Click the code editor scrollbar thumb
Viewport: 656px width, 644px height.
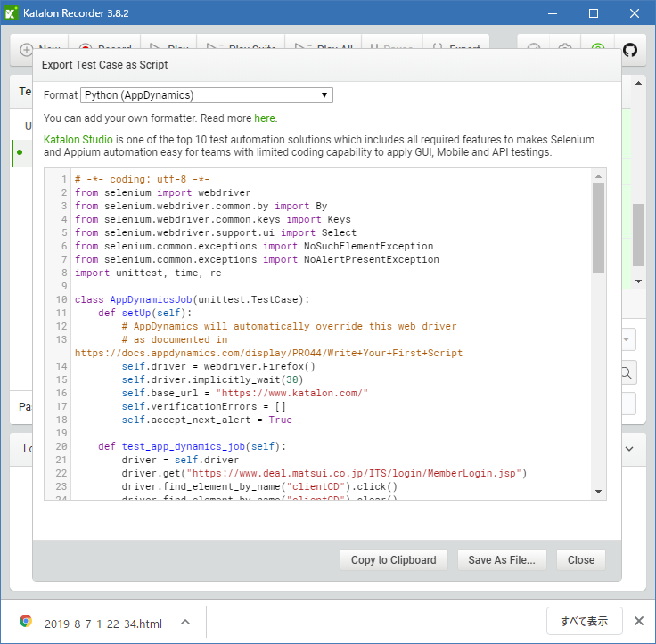pyautogui.click(x=598, y=228)
